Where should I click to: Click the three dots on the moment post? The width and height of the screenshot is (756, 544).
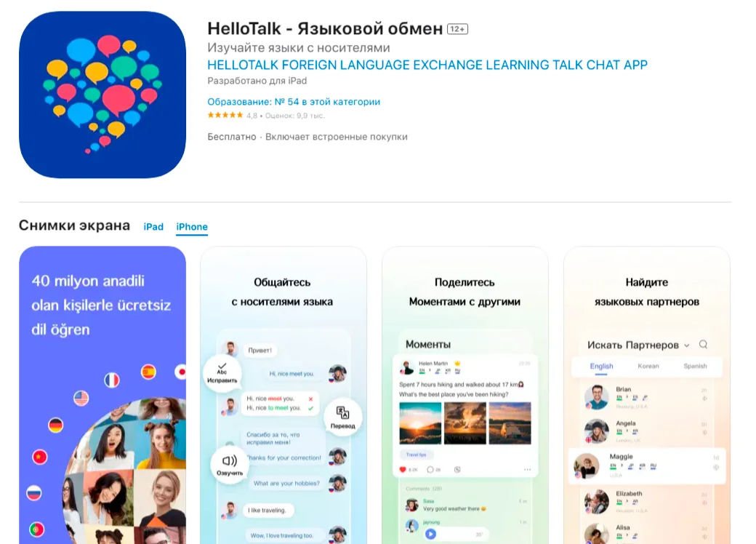(527, 469)
